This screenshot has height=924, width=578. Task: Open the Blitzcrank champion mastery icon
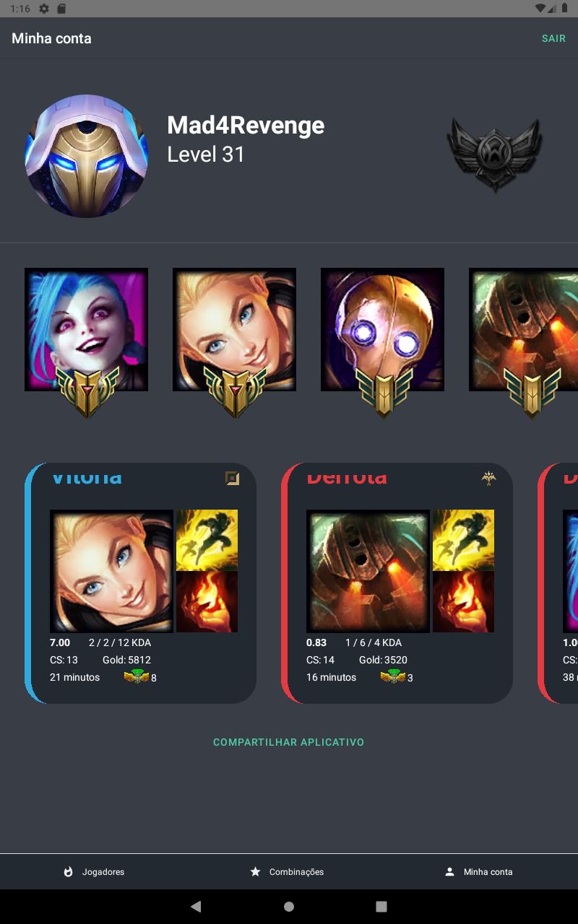[x=383, y=330]
